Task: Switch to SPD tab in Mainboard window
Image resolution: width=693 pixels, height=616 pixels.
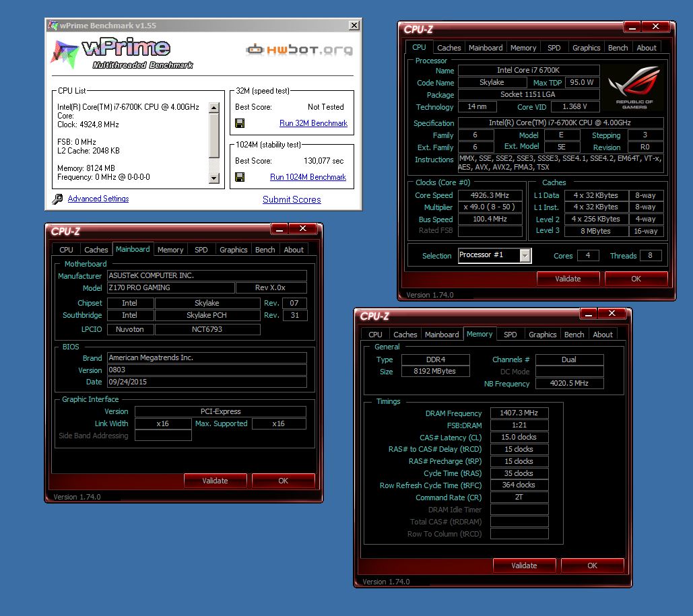Action: [x=201, y=250]
